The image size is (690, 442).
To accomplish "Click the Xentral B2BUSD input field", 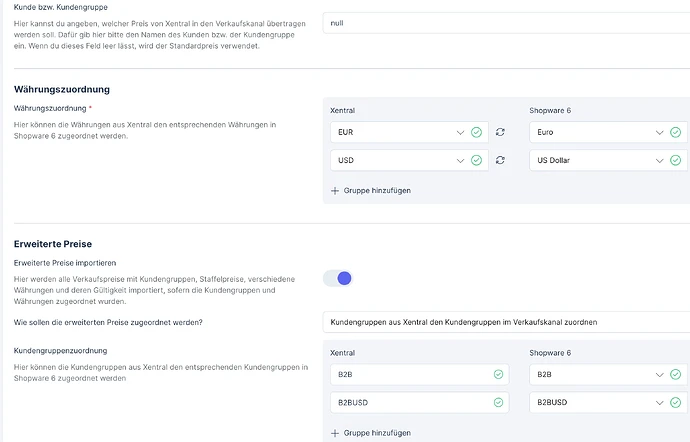I will click(x=419, y=402).
